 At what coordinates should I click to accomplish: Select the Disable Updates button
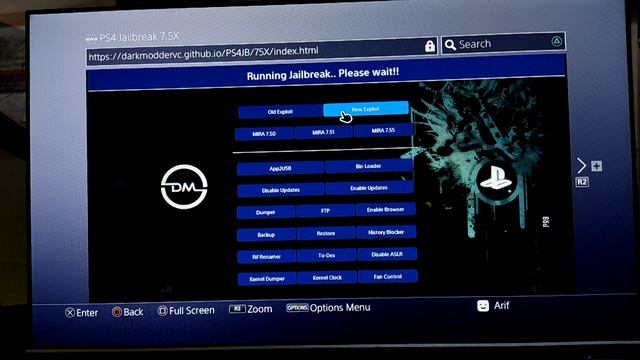click(281, 190)
